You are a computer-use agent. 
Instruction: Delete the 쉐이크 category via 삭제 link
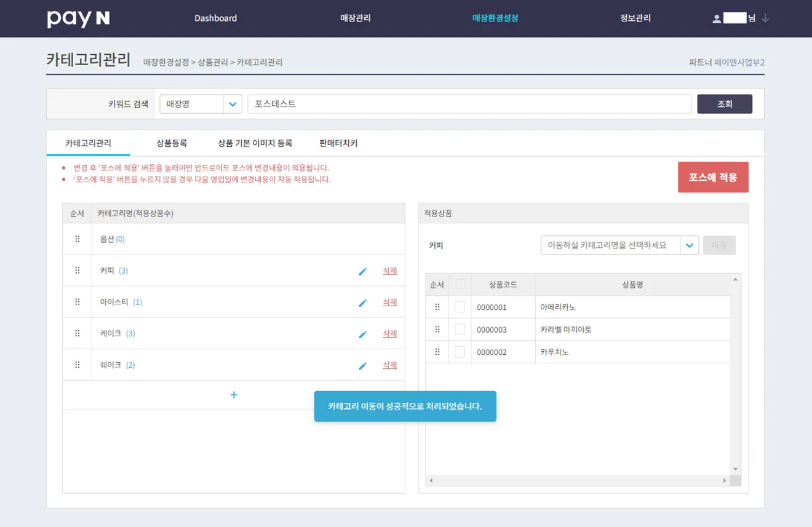(x=390, y=365)
